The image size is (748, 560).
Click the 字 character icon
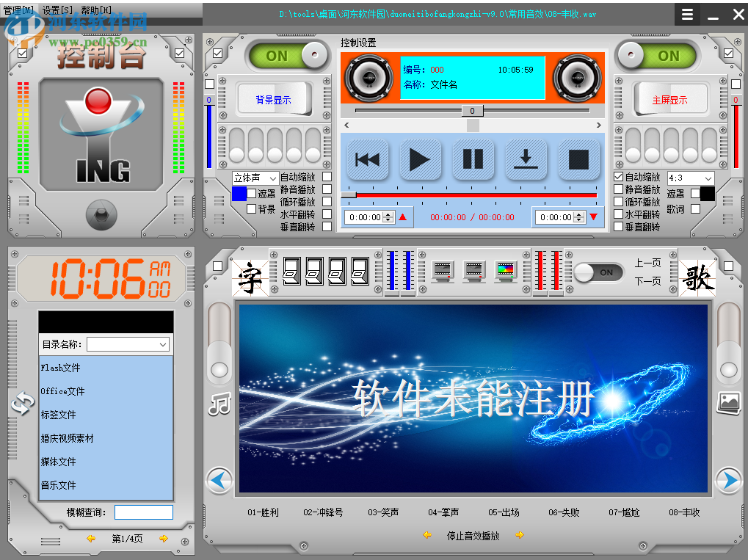pyautogui.click(x=250, y=278)
